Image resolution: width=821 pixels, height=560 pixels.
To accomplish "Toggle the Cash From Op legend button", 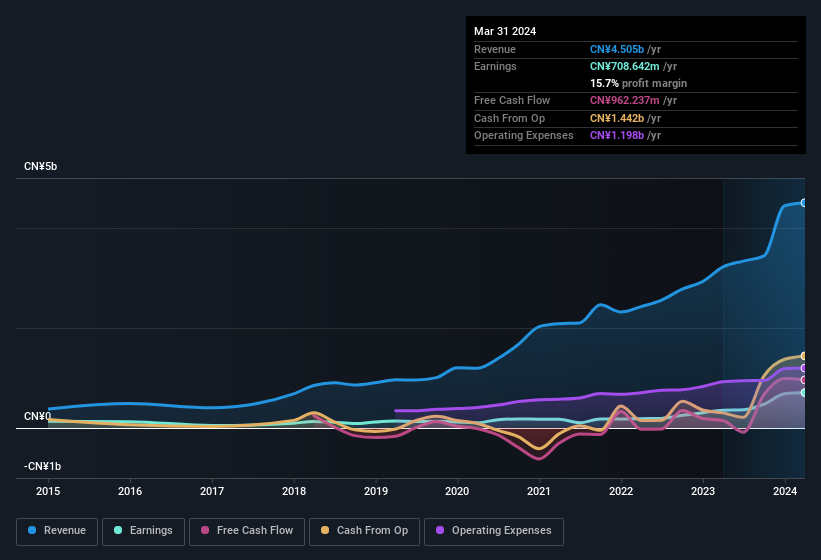I will tap(364, 531).
